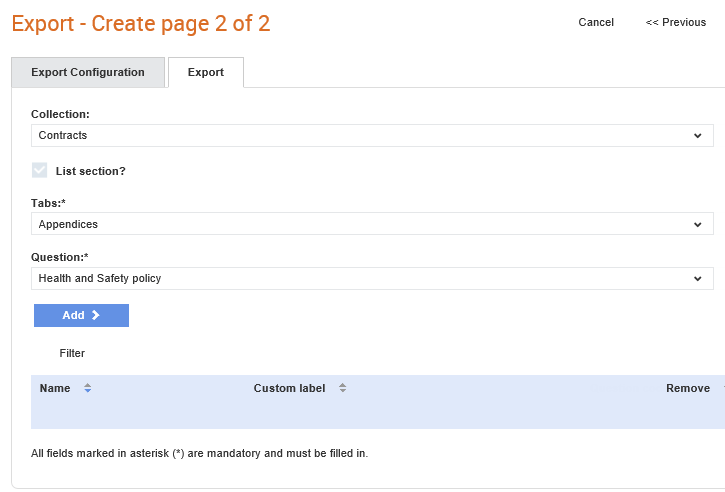Switch to the Export Configuration tab
Image resolution: width=725 pixels, height=492 pixels.
[x=88, y=72]
